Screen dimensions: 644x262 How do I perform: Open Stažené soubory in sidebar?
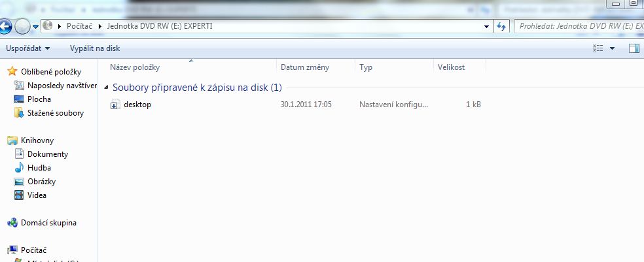[56, 113]
